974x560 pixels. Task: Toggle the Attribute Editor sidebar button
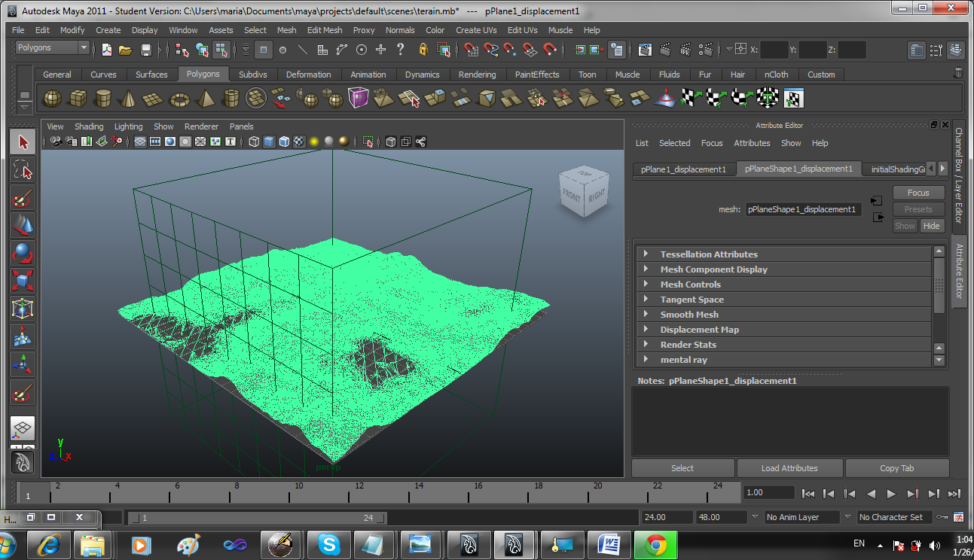(x=959, y=270)
